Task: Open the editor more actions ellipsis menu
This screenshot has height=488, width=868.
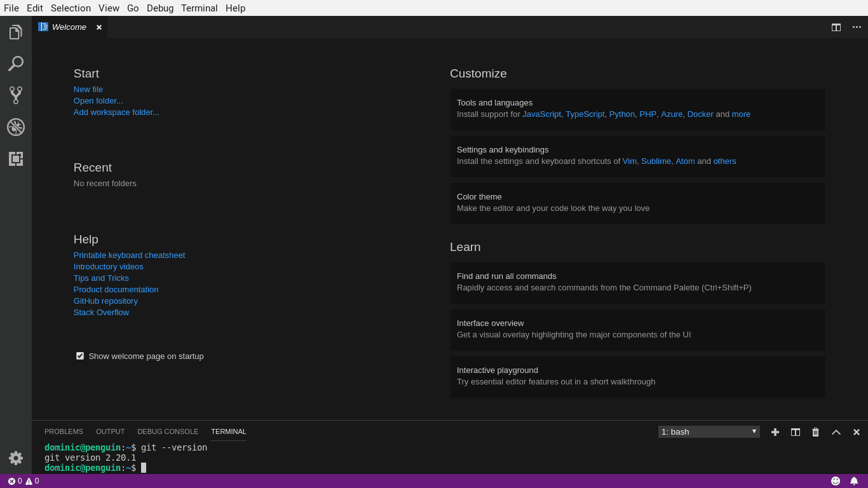Action: click(856, 27)
